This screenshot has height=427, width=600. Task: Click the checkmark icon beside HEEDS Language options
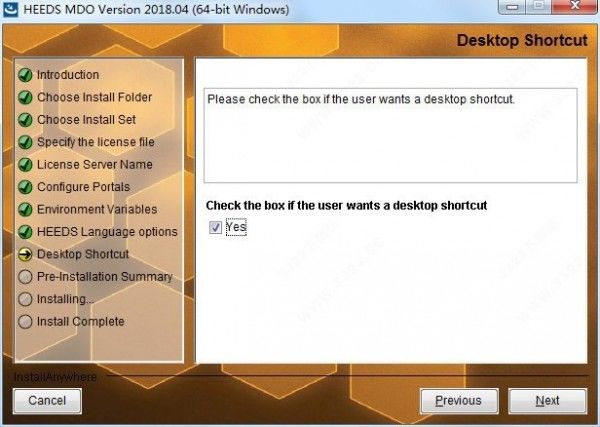(x=25, y=232)
